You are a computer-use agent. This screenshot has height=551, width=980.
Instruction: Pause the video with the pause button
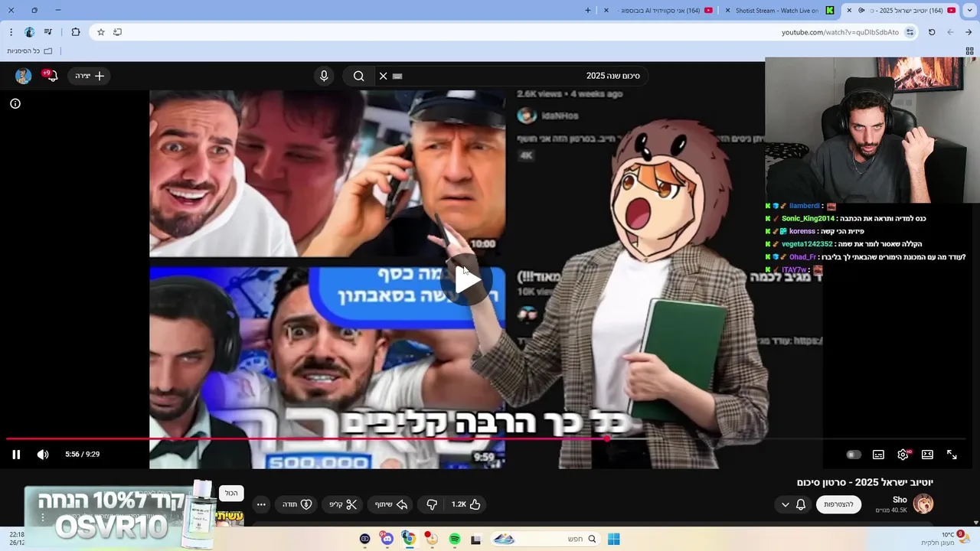[16, 455]
